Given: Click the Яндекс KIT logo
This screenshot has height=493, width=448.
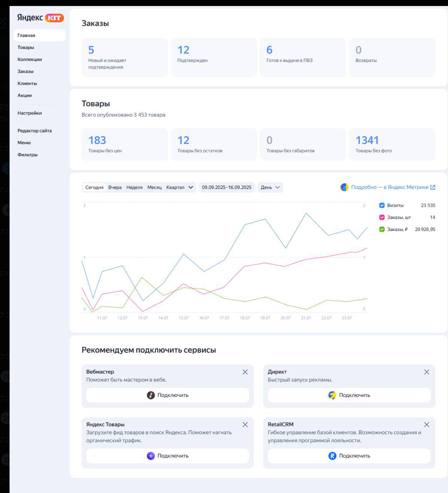Looking at the screenshot, I should [x=40, y=18].
